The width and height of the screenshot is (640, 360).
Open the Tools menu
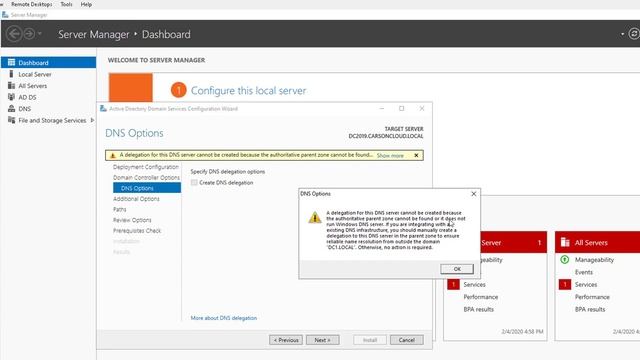[x=66, y=4]
